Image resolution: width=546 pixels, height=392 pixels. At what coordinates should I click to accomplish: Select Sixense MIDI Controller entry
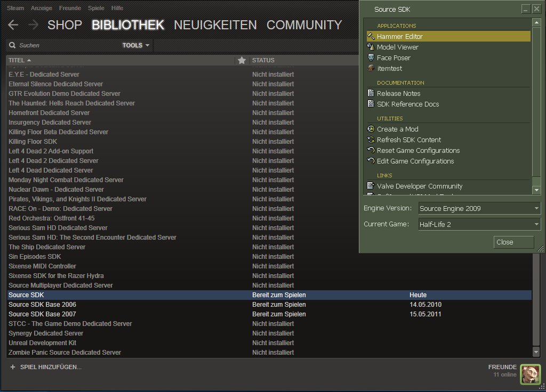(42, 266)
